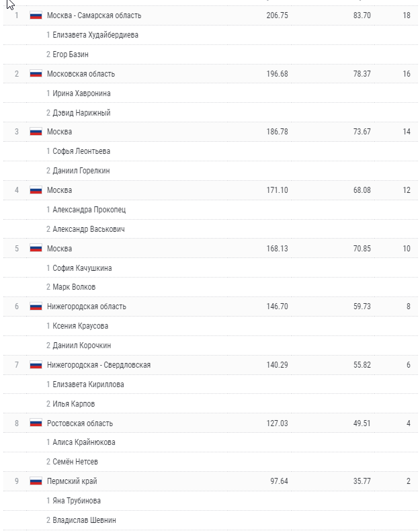Open Марк Волков's entry

pyautogui.click(x=74, y=287)
